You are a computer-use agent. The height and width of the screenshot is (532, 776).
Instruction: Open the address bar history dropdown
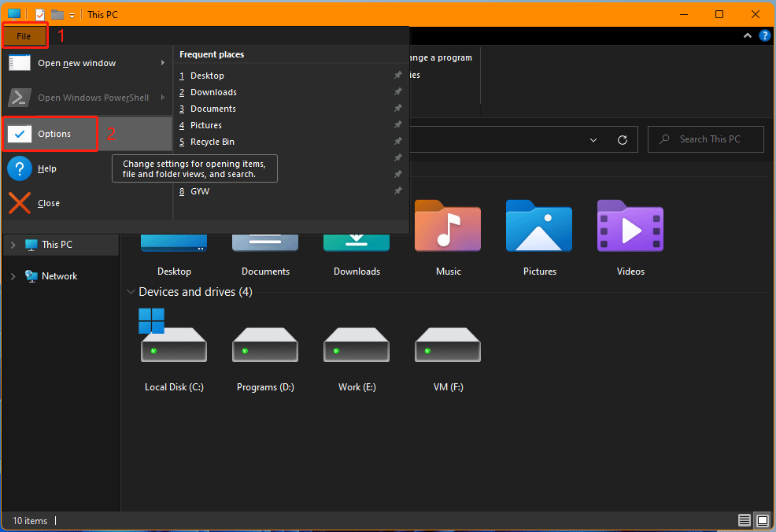(593, 139)
